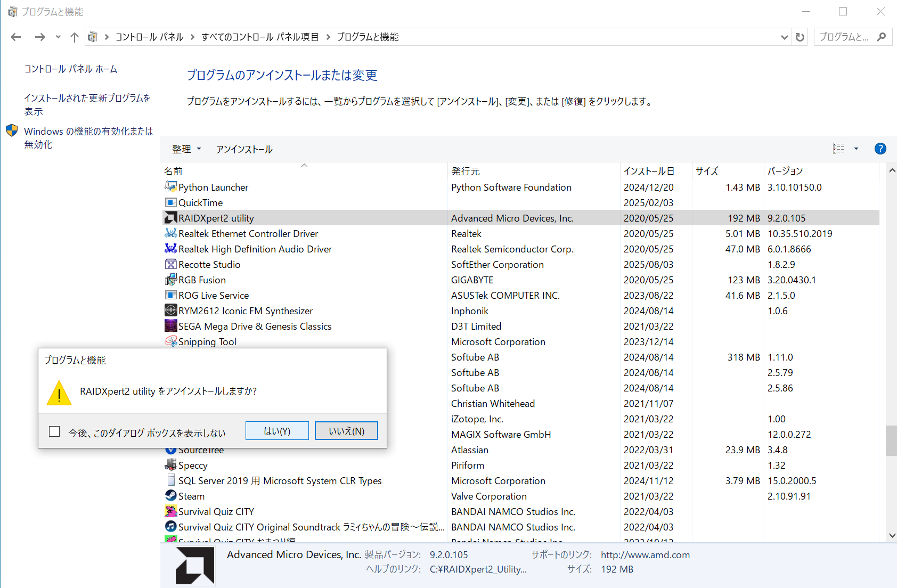Click the RGB Fusion program icon
The height and width of the screenshot is (588, 897).
coord(170,280)
